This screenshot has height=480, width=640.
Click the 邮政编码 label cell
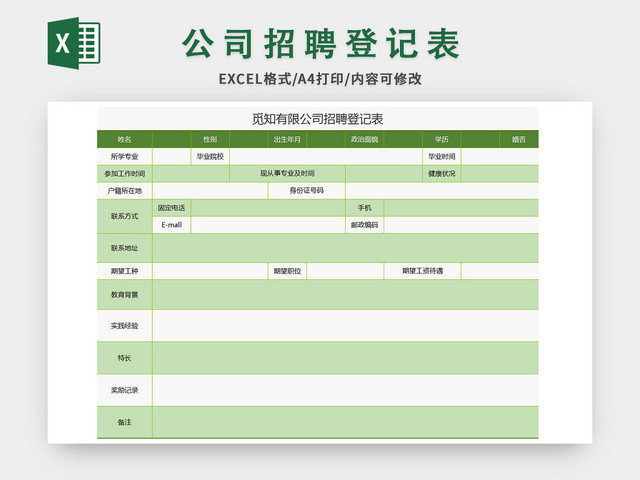click(364, 225)
